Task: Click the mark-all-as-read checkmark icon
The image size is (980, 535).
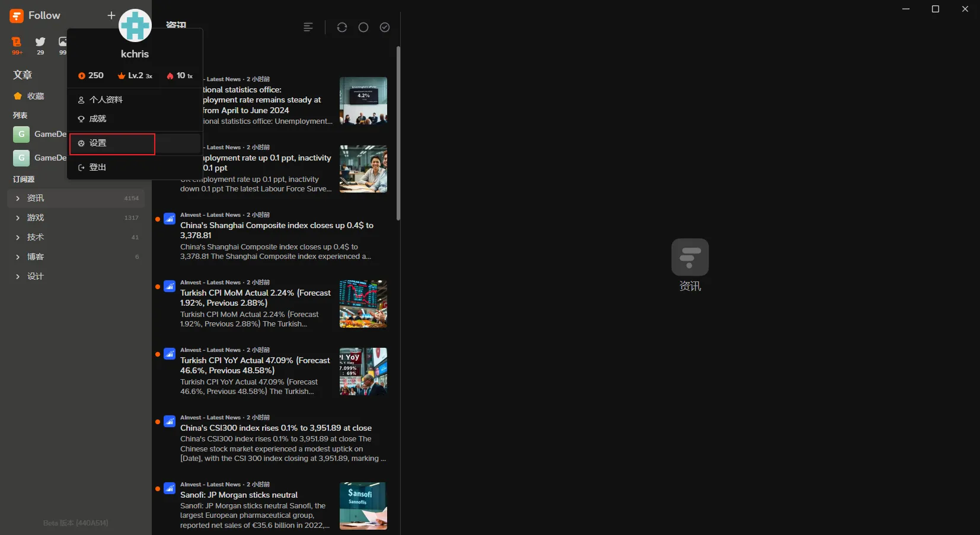Action: [385, 27]
